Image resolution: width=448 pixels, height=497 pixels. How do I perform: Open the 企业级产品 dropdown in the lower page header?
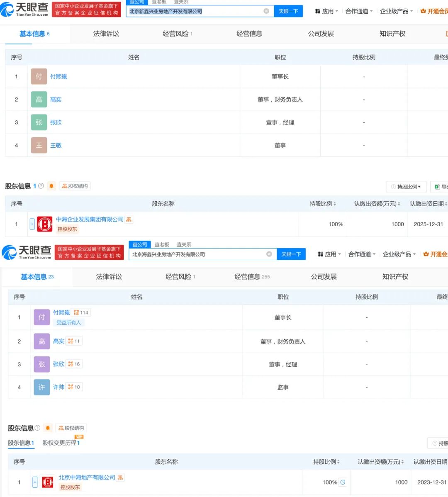399,254
